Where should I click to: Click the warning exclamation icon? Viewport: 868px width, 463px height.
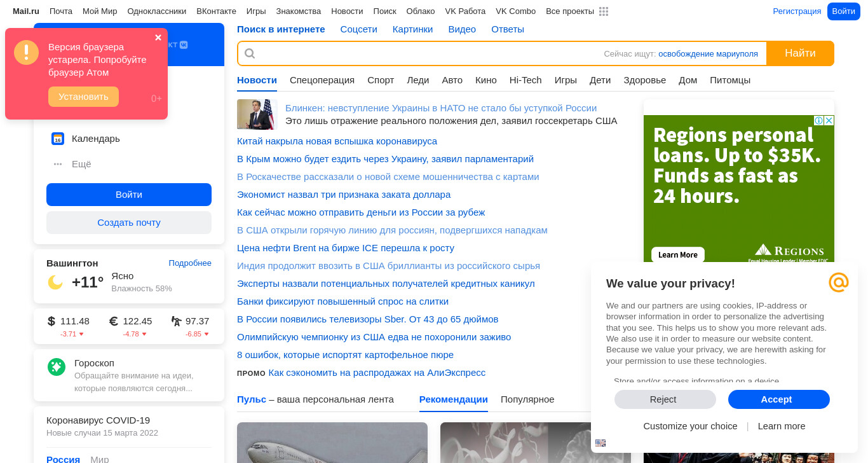tap(27, 52)
